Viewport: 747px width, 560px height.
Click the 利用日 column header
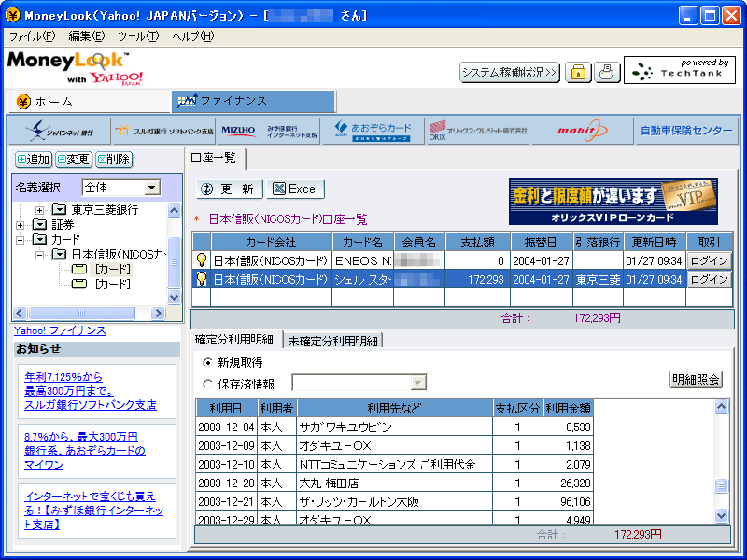(x=226, y=408)
